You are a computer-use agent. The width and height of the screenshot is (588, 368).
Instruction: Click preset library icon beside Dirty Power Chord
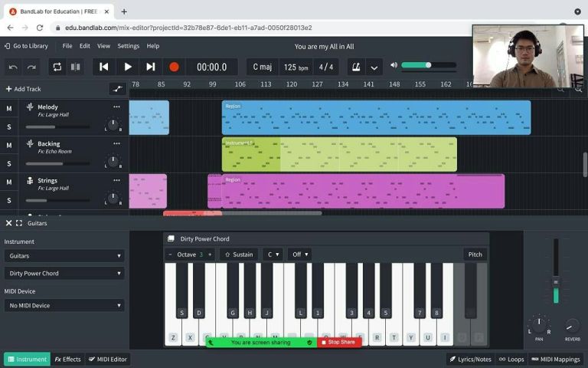(x=171, y=239)
